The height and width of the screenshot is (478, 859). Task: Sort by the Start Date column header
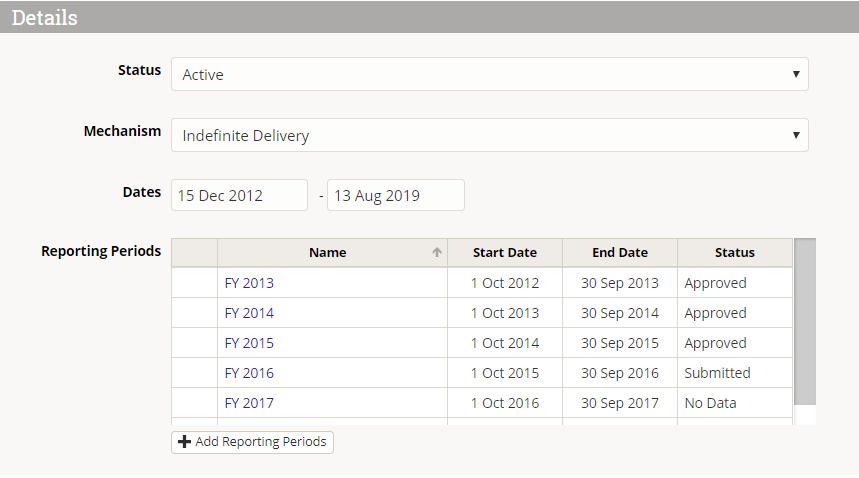click(x=505, y=253)
